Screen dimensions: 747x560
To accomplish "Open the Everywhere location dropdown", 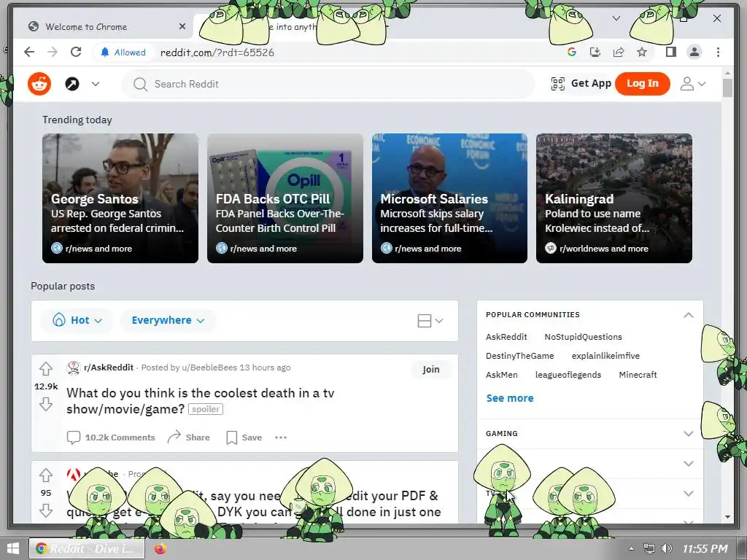I will click(x=168, y=320).
